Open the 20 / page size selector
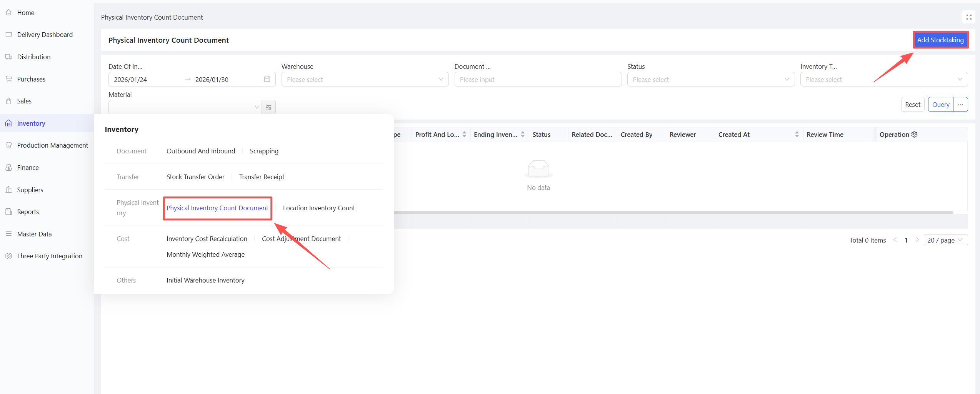This screenshot has height=394, width=980. (945, 240)
